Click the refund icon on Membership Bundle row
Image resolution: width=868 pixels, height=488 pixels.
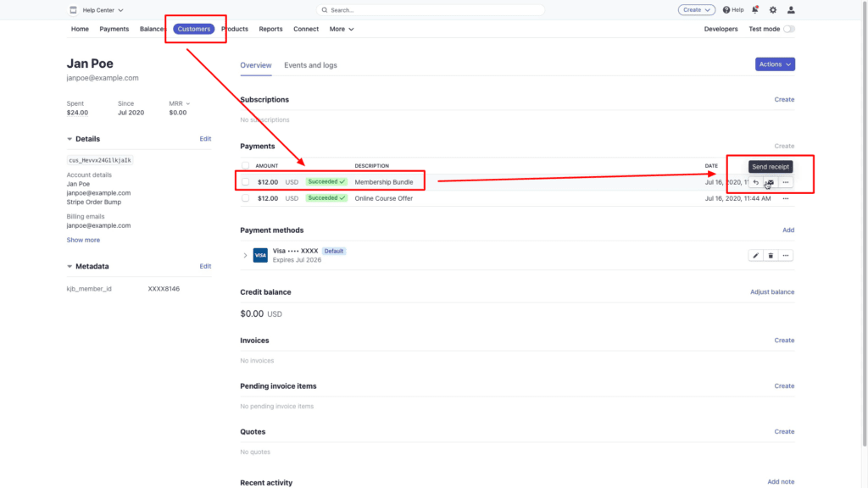coord(755,182)
